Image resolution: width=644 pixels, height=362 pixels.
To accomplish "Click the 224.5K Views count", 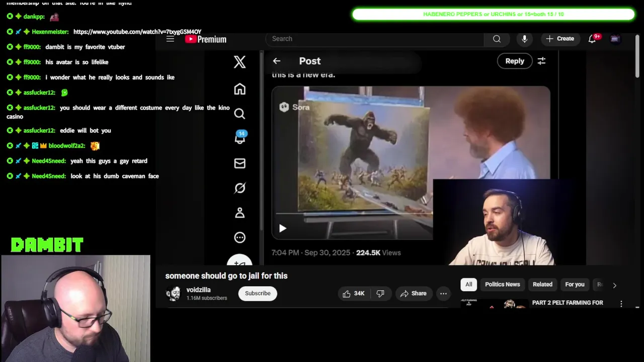I will (378, 253).
